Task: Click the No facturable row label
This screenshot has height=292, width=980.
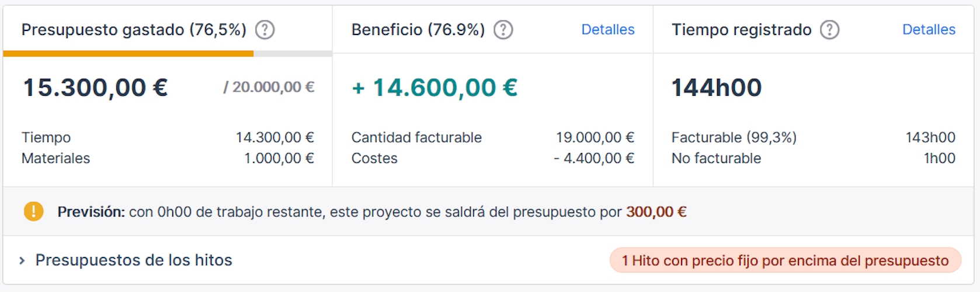Action: pyautogui.click(x=716, y=158)
